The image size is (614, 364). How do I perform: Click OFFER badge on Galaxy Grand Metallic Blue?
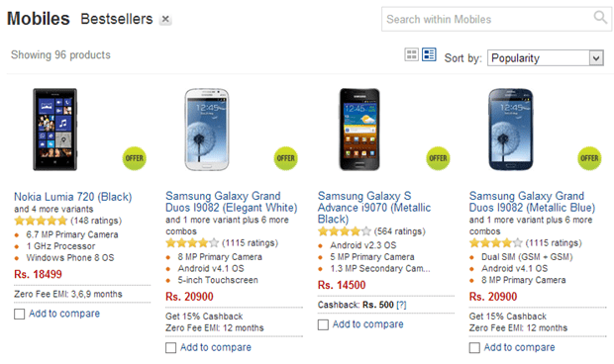click(589, 158)
